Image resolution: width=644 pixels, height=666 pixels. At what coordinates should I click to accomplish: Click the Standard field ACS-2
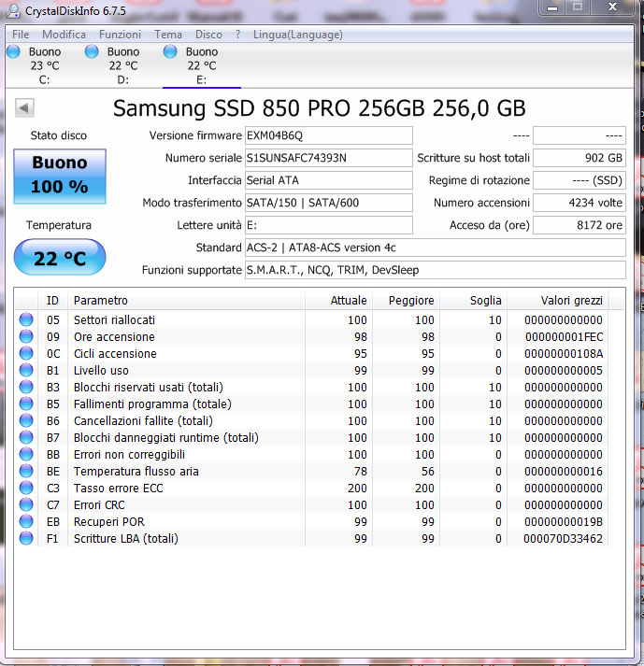[x=436, y=248]
